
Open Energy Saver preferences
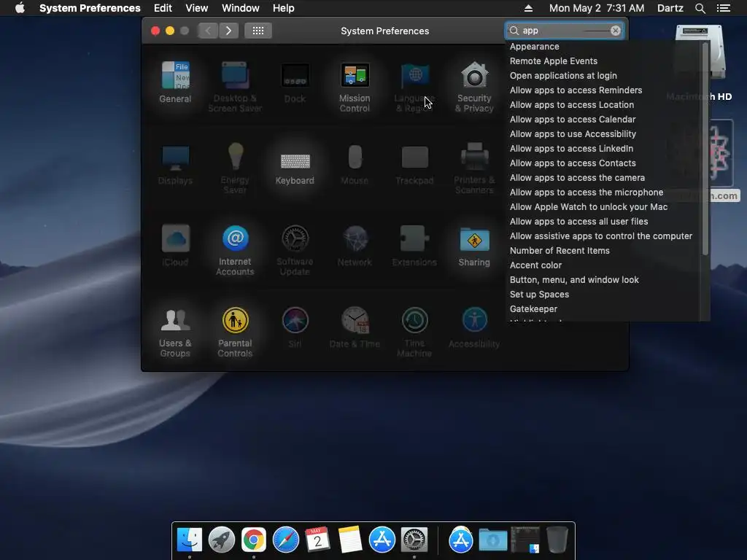(235, 168)
